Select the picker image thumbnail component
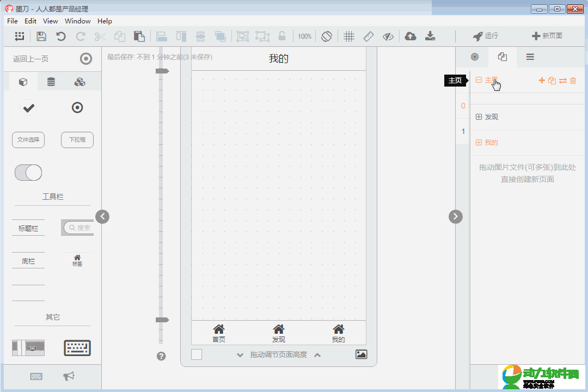 point(28,348)
